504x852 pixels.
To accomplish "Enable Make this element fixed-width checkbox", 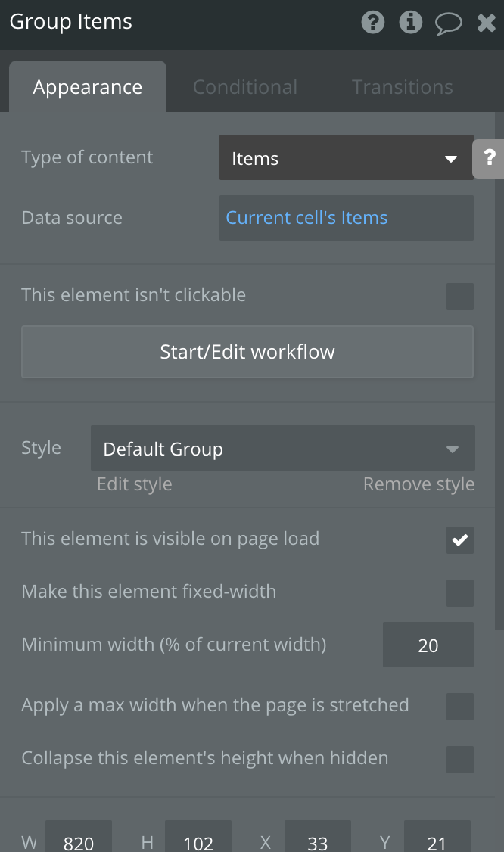I will (459, 592).
